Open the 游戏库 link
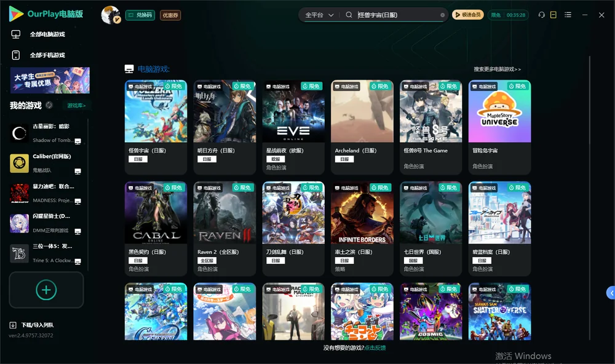This screenshot has height=364, width=615. click(76, 106)
